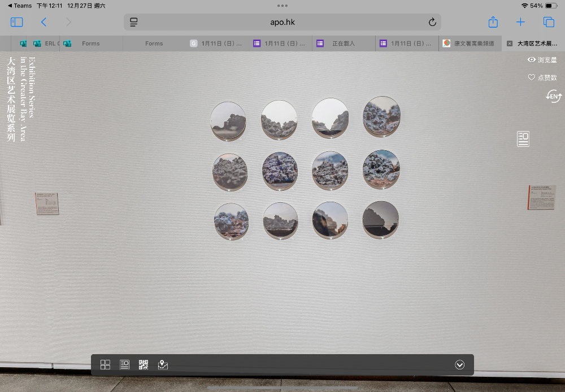
Task: Click the exhibit info icon in bottom toolbar
Action: tap(125, 365)
